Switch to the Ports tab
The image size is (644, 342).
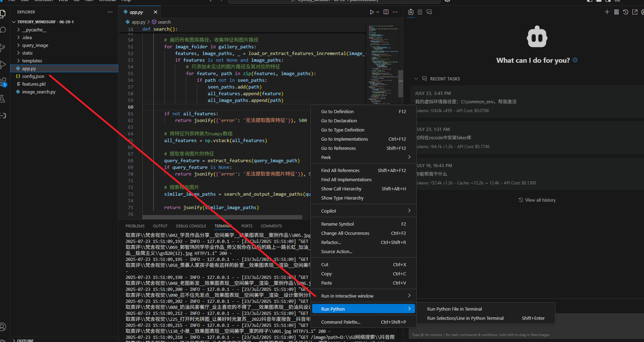(x=247, y=226)
